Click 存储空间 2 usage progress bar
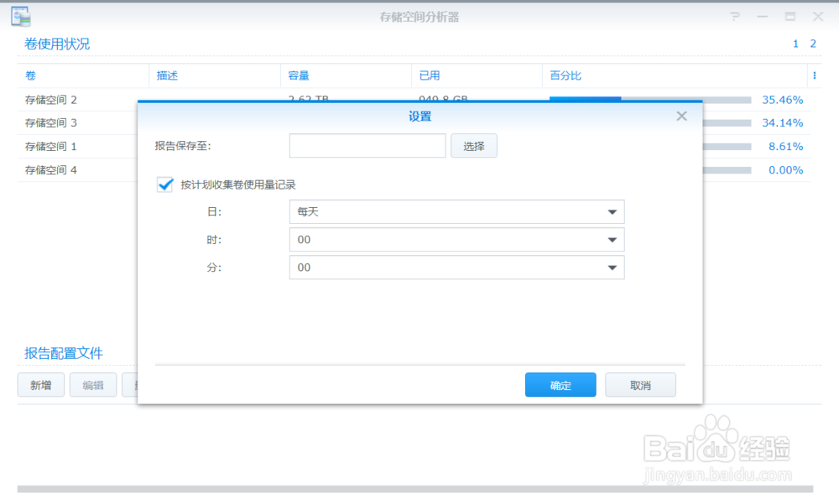The image size is (839, 504). [x=586, y=100]
